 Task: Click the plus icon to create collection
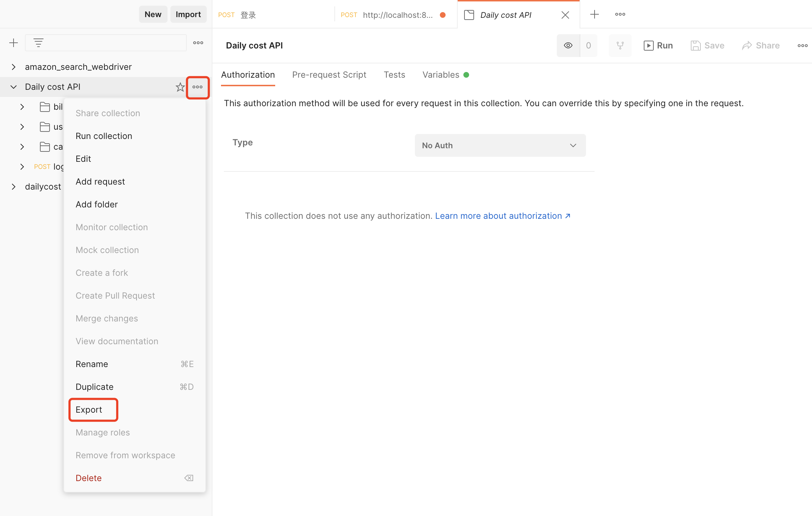coord(14,43)
